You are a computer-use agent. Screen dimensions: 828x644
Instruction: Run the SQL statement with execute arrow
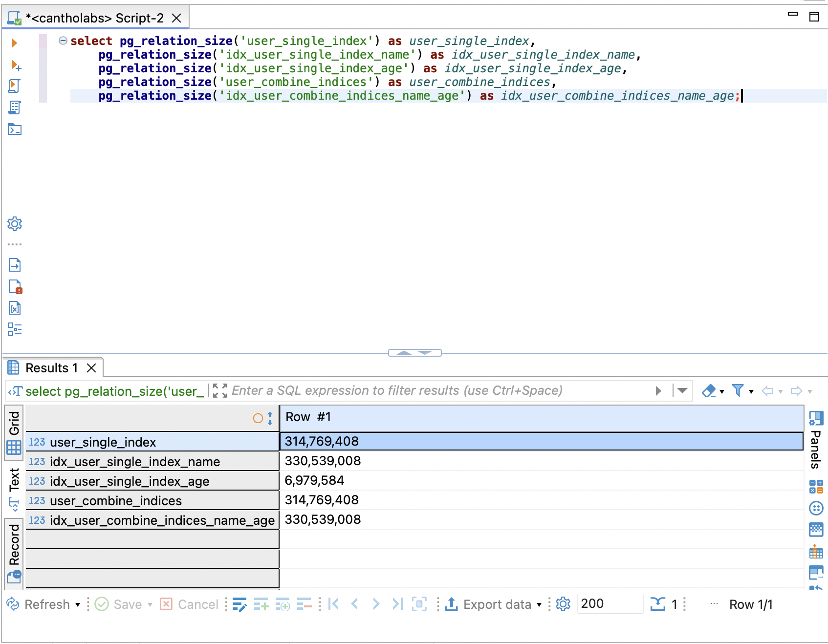[14, 43]
